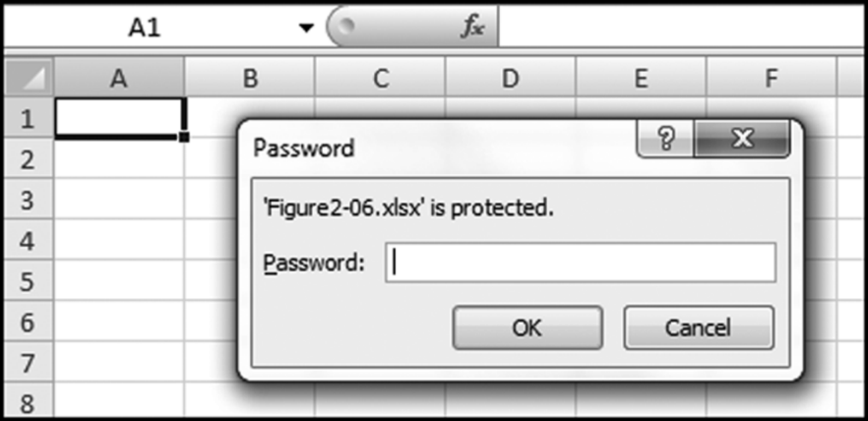Screen dimensions: 868x421
Task: Select column A header
Action: point(119,79)
